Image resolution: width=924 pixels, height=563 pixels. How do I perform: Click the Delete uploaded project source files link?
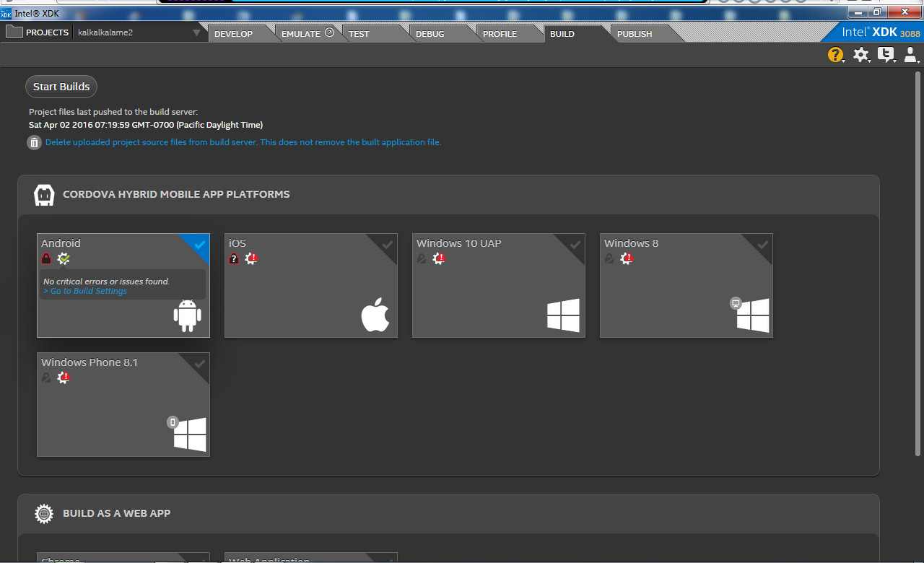click(243, 142)
